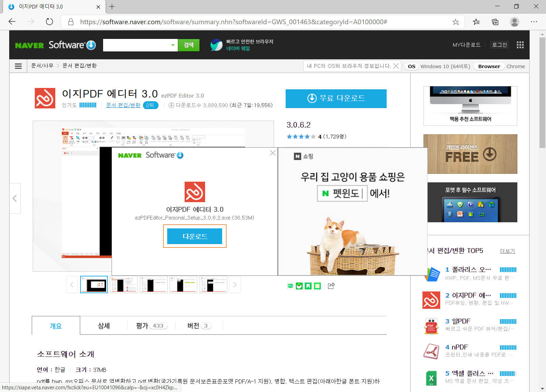Image resolution: width=546 pixels, height=392 pixels.
Task: Open the MY다운로드 link
Action: 466,45
